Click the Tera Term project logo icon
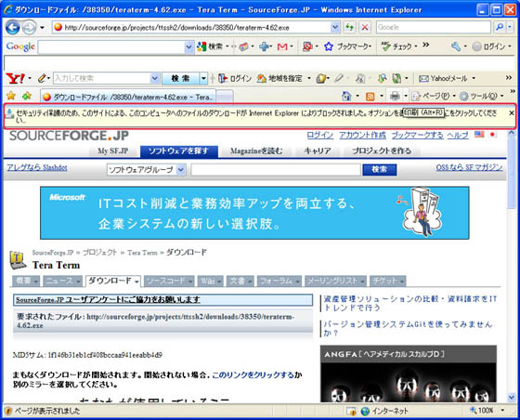520x420 pixels. pos(18,260)
